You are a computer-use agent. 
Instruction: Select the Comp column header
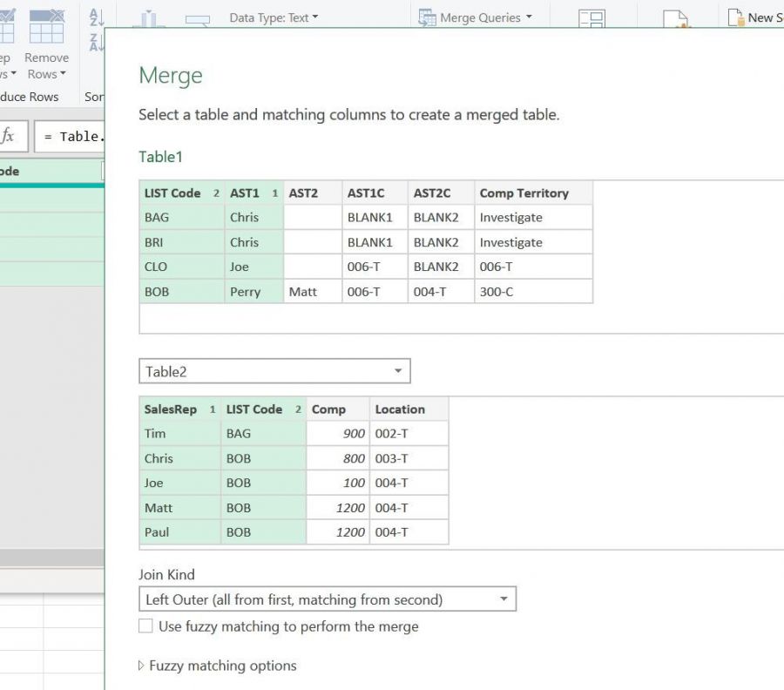point(338,409)
